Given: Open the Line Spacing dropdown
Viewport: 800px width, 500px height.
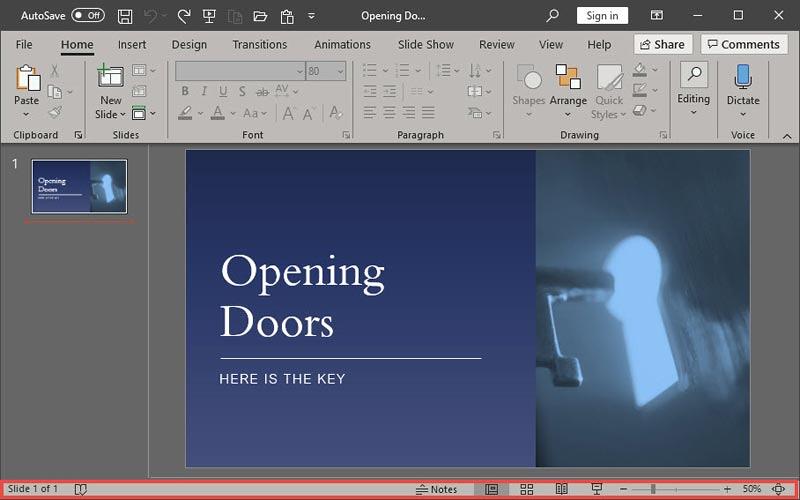Looking at the screenshot, I should pos(448,70).
